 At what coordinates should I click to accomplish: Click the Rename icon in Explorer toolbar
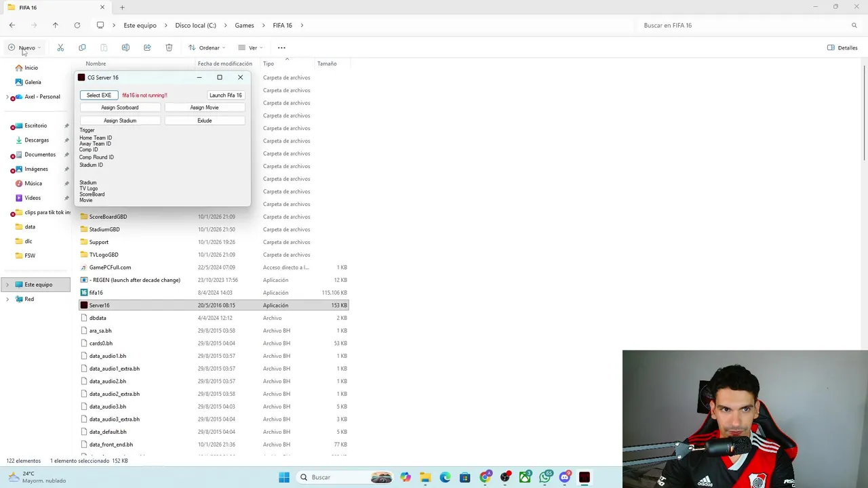coord(125,47)
